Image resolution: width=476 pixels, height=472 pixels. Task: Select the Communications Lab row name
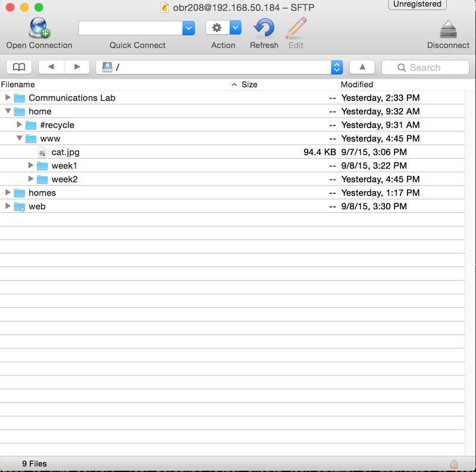coord(72,98)
